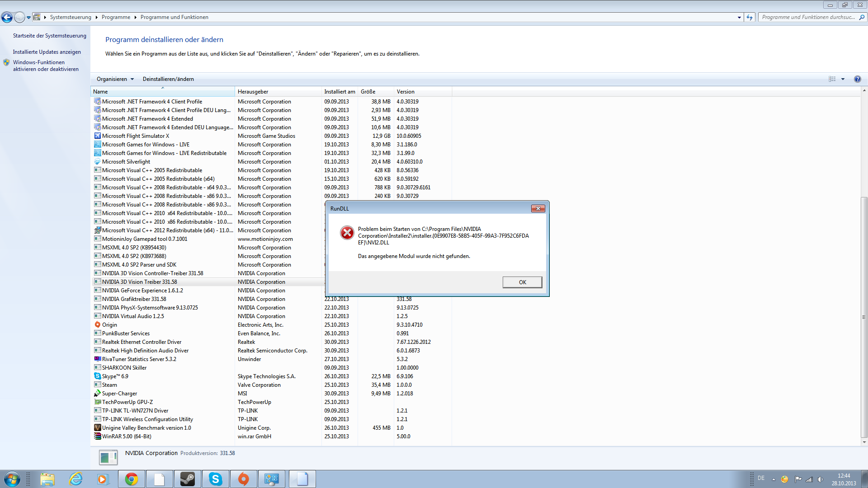This screenshot has height=488, width=868.
Task: Expand the view options dropdown arrow
Action: pyautogui.click(x=843, y=79)
